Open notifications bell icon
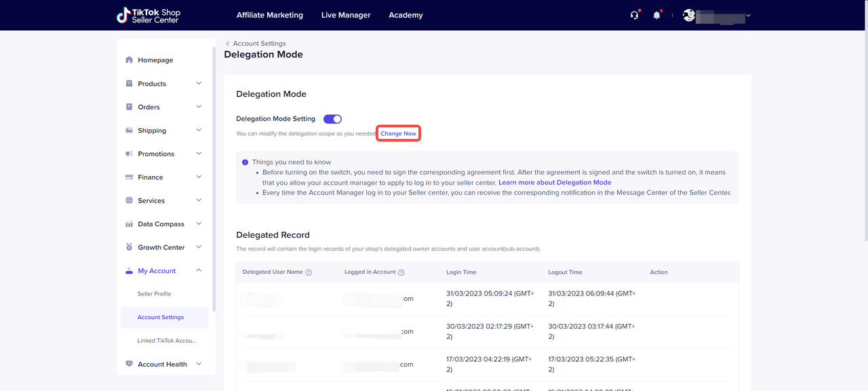Image resolution: width=868 pixels, height=391 pixels. click(x=656, y=15)
